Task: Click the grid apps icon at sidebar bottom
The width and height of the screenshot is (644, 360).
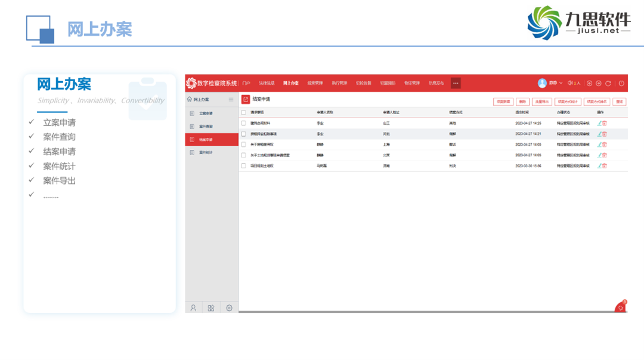Action: tap(211, 308)
